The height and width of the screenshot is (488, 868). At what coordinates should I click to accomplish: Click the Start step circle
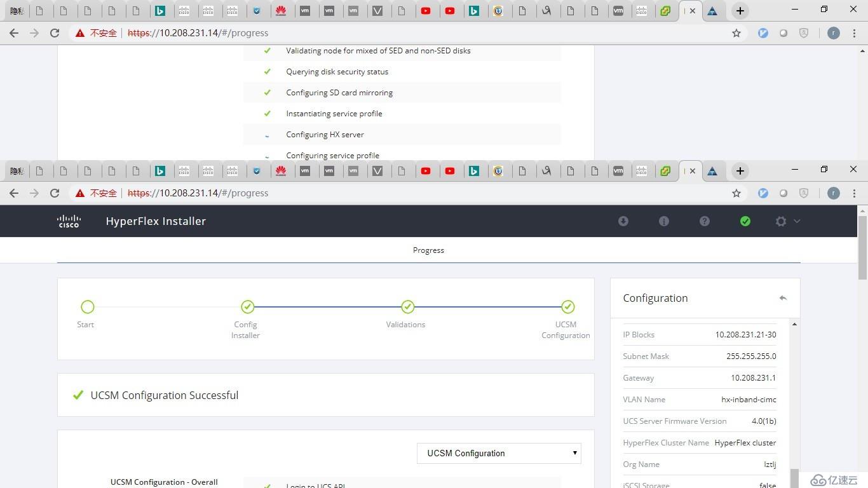point(88,307)
